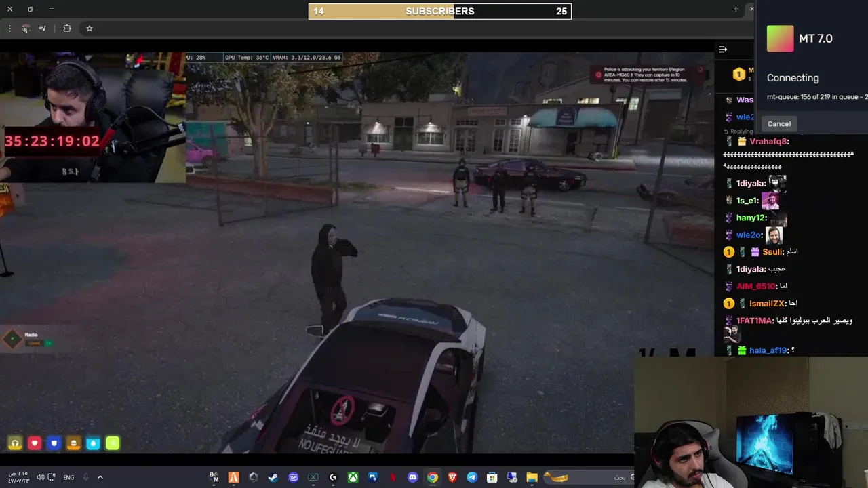
Task: Click the subscribers goal progress bar
Action: click(440, 11)
